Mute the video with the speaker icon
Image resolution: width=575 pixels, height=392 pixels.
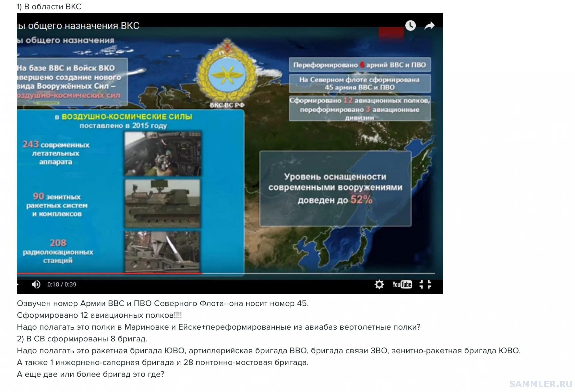pyautogui.click(x=36, y=284)
